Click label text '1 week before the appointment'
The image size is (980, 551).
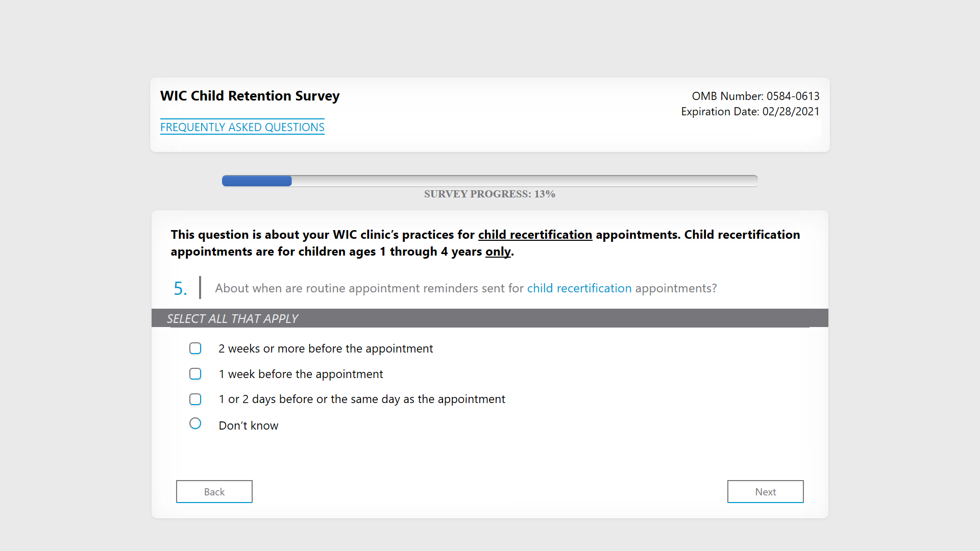301,374
